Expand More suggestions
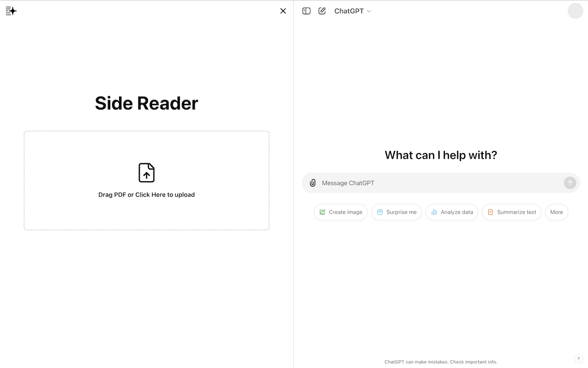Viewport: 588px width, 368px height. click(x=556, y=212)
